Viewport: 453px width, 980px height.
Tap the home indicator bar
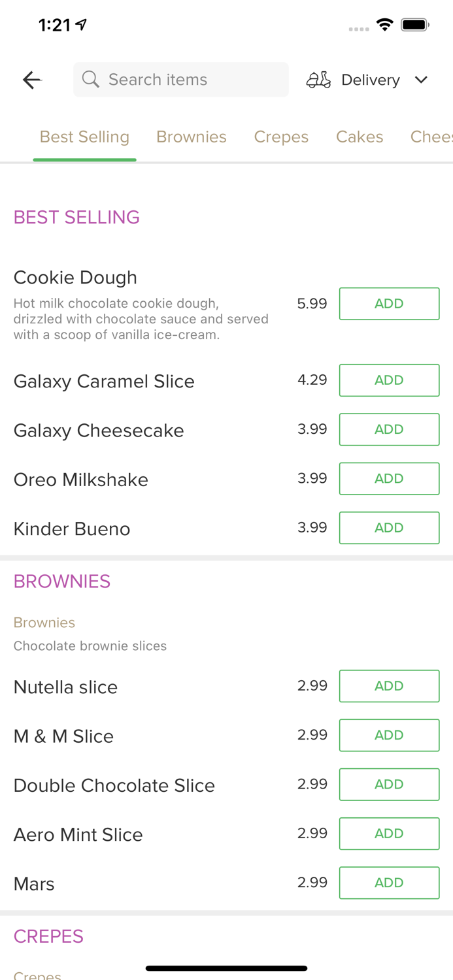click(x=226, y=968)
